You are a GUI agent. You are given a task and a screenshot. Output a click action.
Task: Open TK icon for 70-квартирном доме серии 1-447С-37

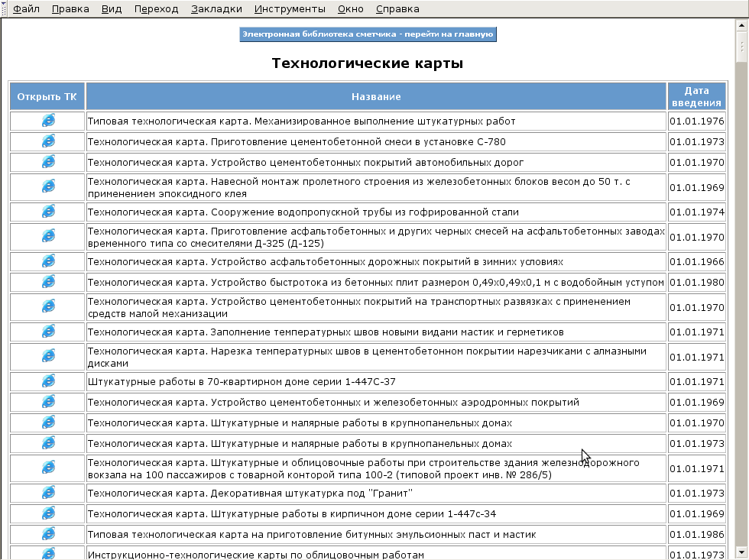pyautogui.click(x=48, y=381)
